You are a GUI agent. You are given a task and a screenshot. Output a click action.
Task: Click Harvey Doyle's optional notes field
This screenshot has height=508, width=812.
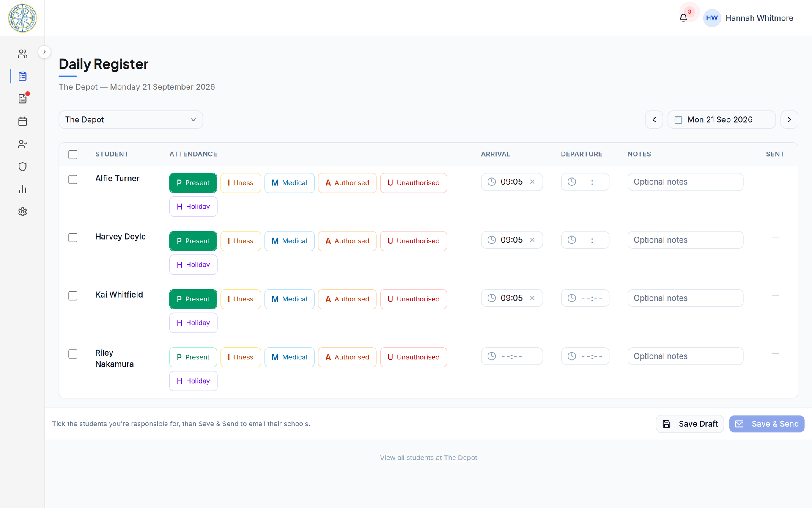[685, 240]
